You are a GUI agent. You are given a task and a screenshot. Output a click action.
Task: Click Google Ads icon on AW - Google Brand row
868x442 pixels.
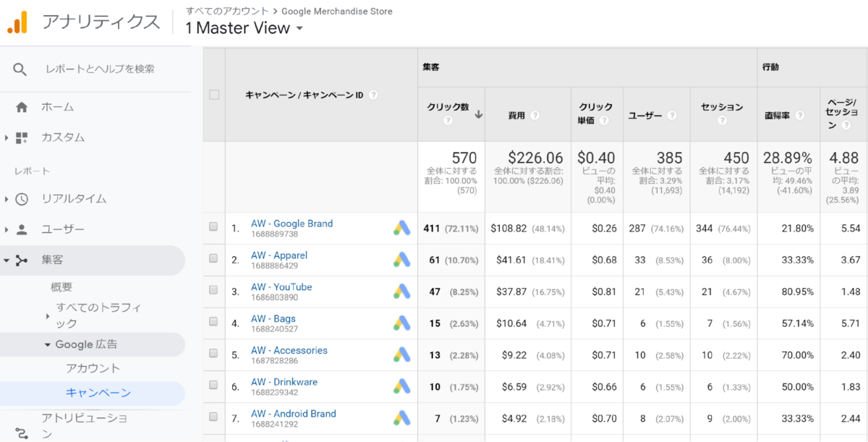click(x=401, y=228)
